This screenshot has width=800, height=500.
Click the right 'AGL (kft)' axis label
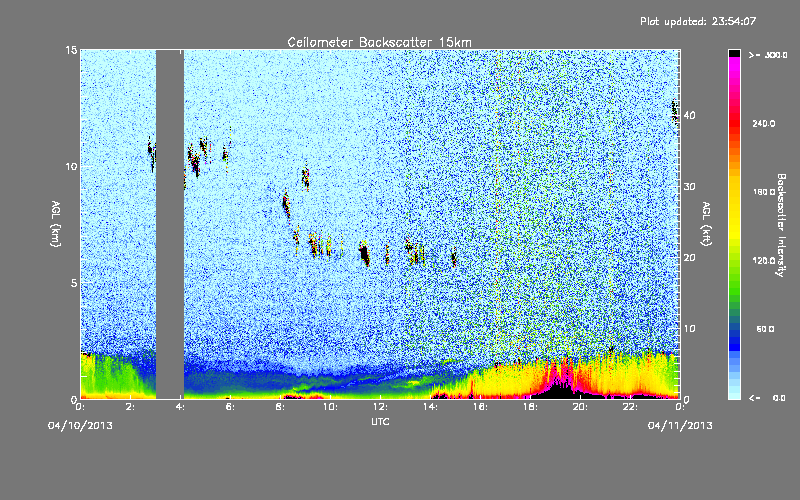(707, 224)
